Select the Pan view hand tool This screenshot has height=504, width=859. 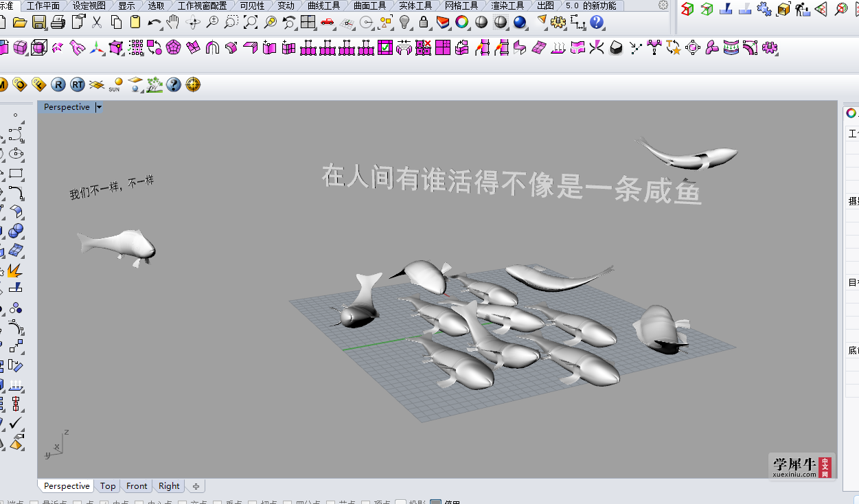[x=173, y=22]
